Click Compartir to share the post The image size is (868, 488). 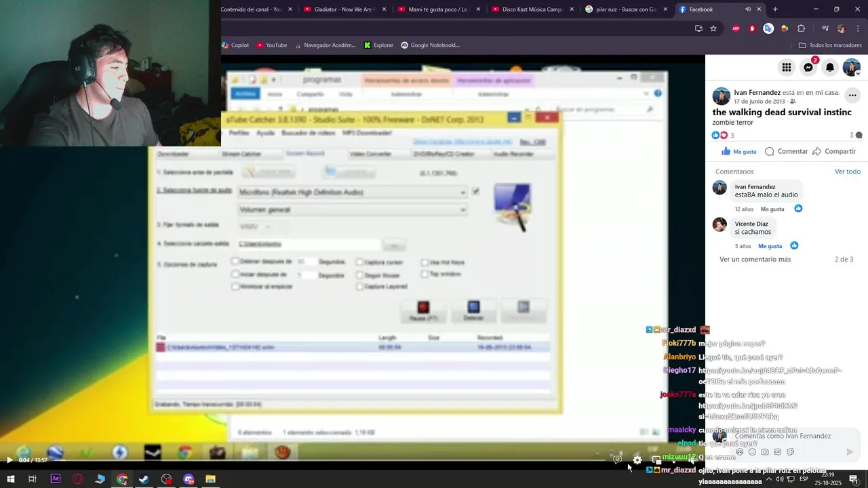834,151
